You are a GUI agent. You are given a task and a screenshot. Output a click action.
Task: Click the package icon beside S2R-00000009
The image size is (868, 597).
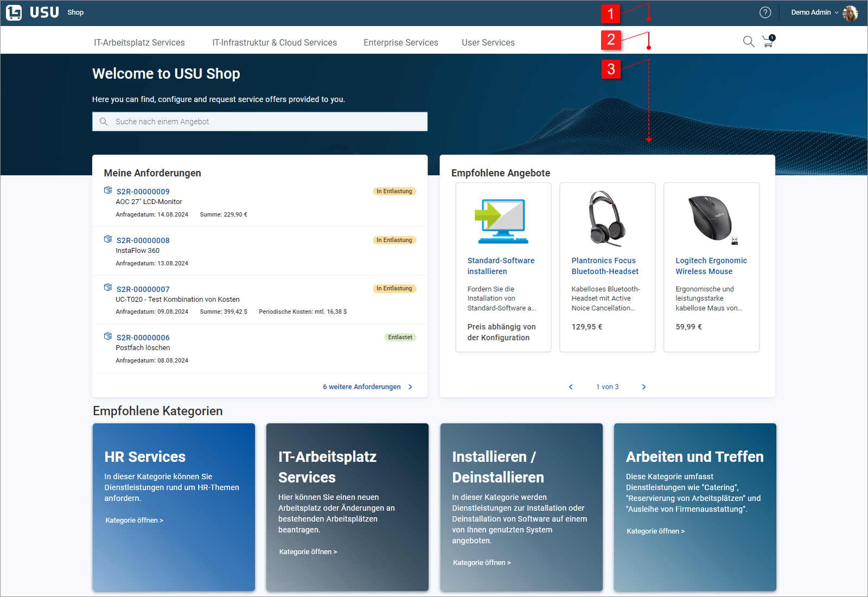click(x=108, y=190)
